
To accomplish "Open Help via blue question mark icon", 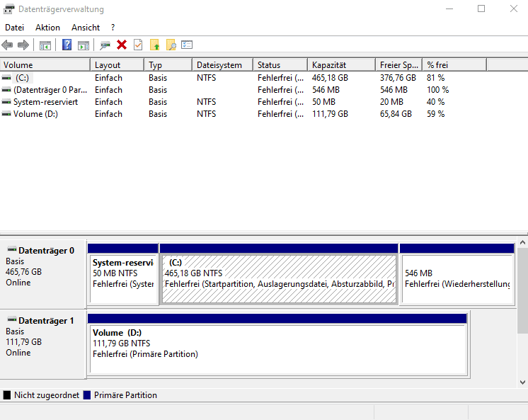I will click(x=67, y=45).
